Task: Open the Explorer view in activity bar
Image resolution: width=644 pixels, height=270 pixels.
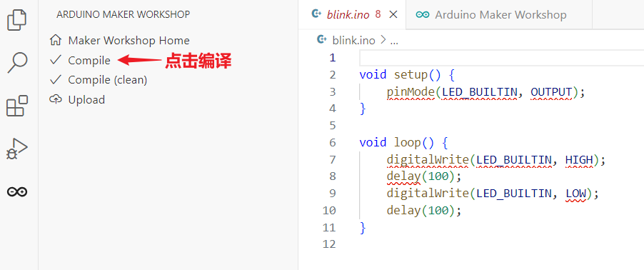Action: (17, 20)
